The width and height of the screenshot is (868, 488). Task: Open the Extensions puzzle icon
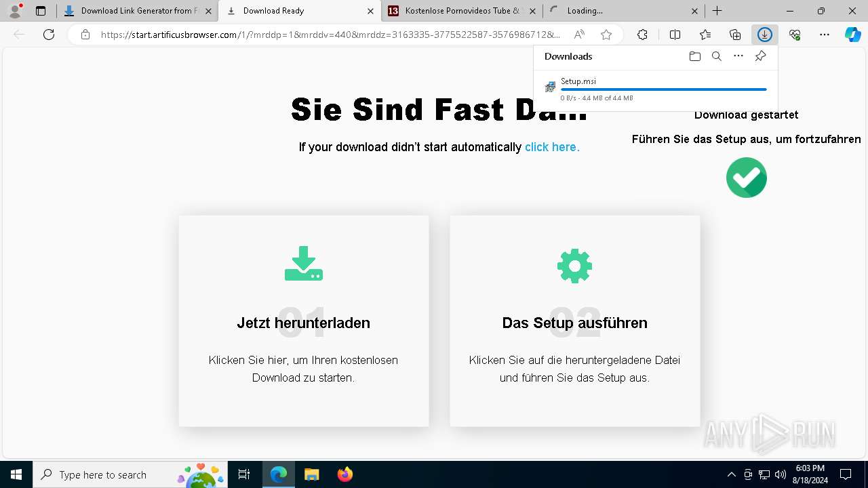tap(642, 35)
